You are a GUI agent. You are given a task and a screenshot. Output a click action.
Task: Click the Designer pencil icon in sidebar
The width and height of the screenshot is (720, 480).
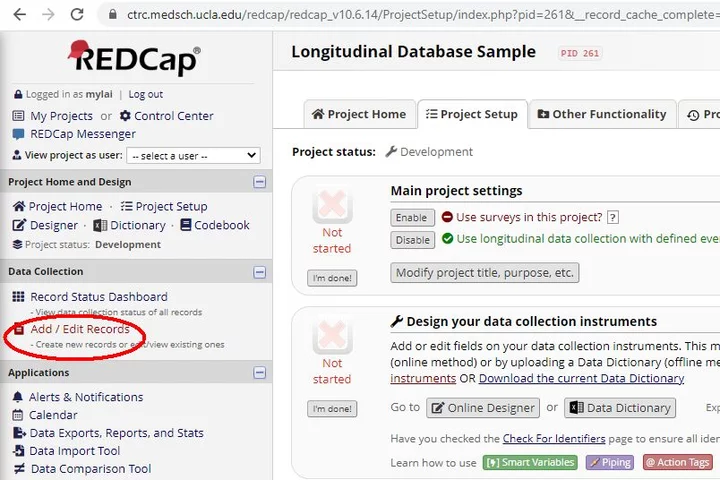(x=19, y=225)
